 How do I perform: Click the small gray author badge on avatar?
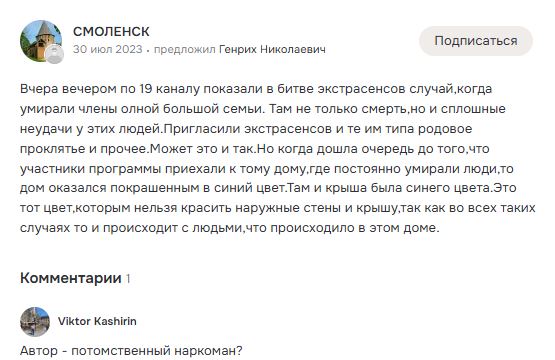coord(55,54)
